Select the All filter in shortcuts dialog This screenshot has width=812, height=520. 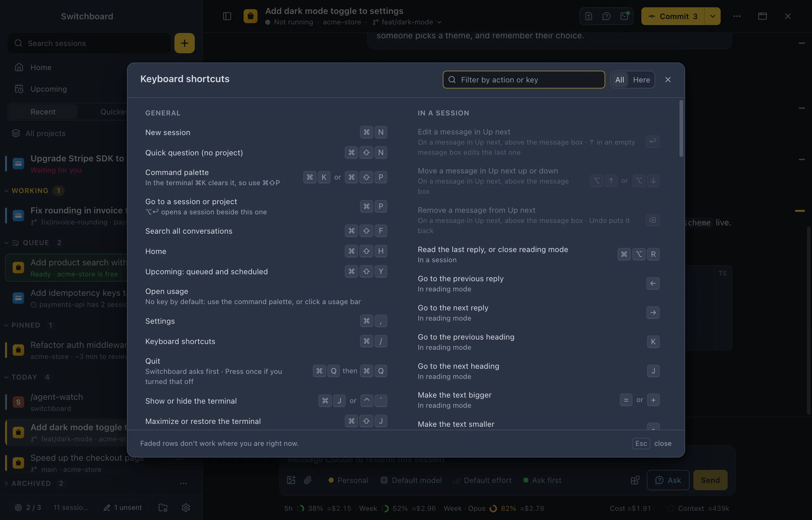click(619, 80)
